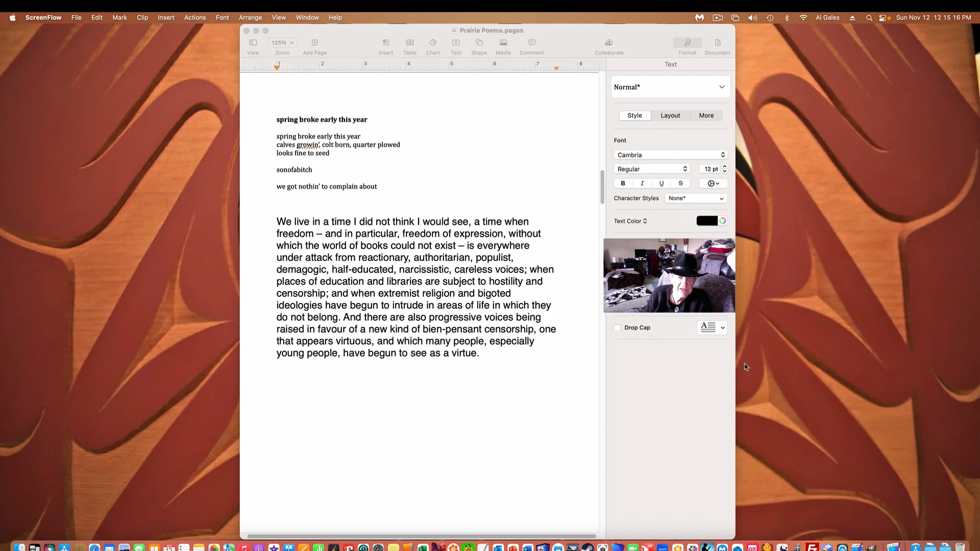Image resolution: width=980 pixels, height=551 pixels.
Task: Switch to the Layout tab
Action: point(670,115)
